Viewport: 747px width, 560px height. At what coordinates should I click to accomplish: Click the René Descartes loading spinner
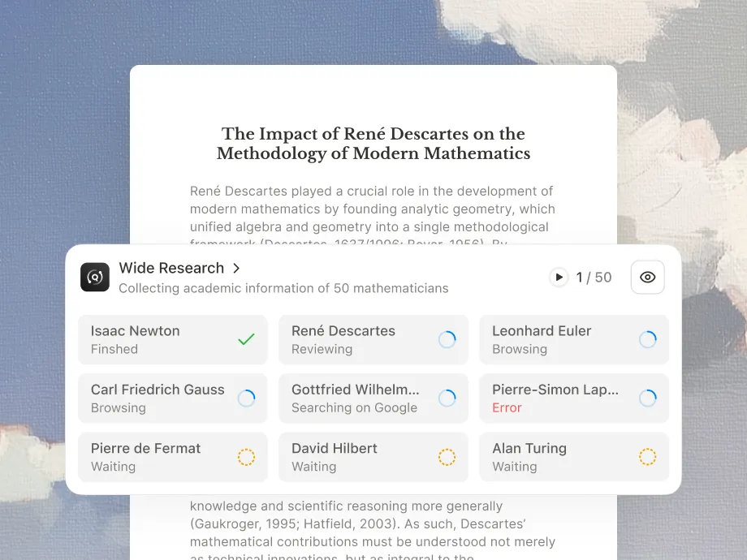click(x=447, y=339)
